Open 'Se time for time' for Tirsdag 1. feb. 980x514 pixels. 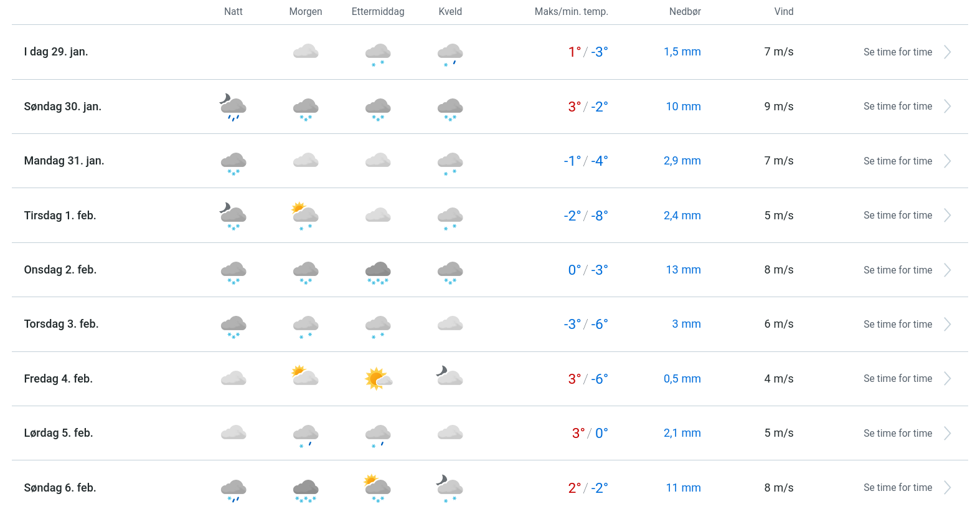point(897,215)
